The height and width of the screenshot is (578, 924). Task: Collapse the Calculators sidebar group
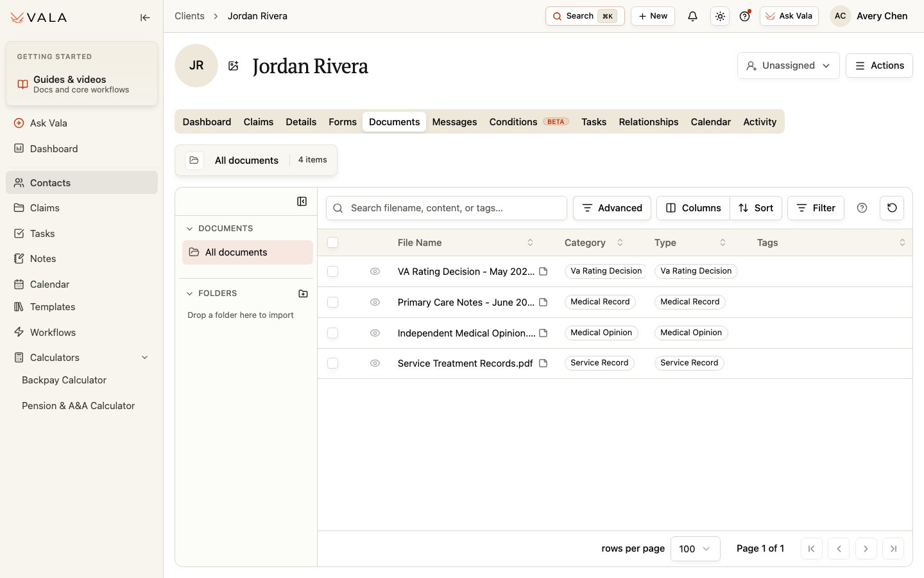pyautogui.click(x=144, y=358)
